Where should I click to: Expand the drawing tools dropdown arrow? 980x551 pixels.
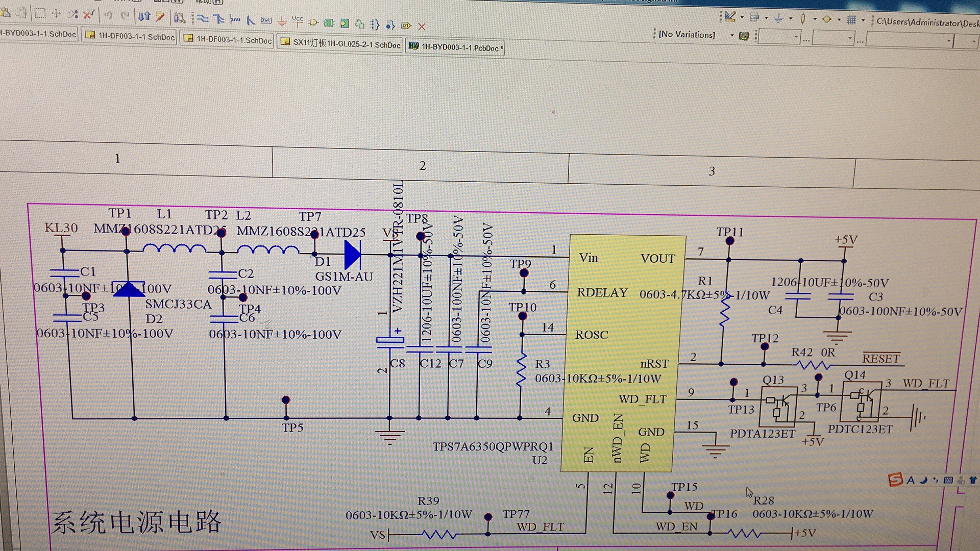pyautogui.click(x=742, y=17)
